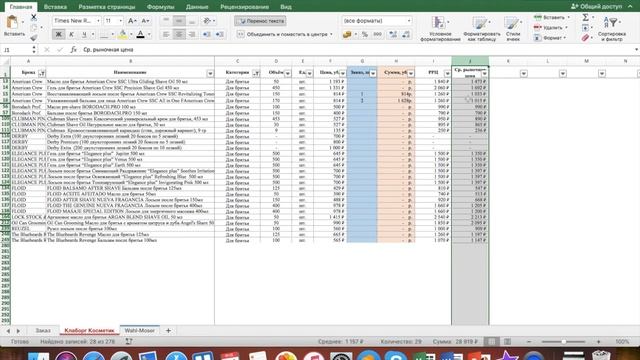
Task: Switch to the Вставка ribbon tab
Action: pyautogui.click(x=55, y=7)
